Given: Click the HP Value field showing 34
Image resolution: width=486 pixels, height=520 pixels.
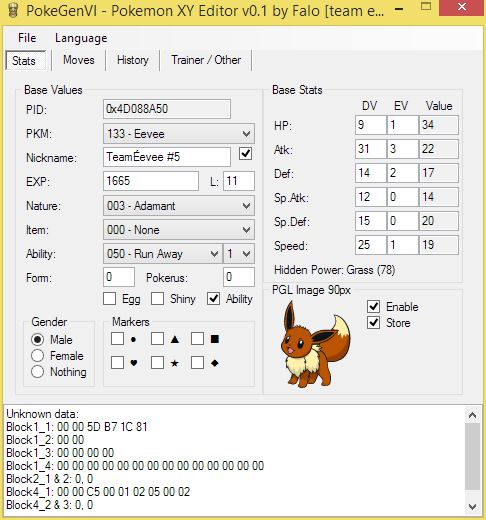Looking at the screenshot, I should tap(439, 125).
